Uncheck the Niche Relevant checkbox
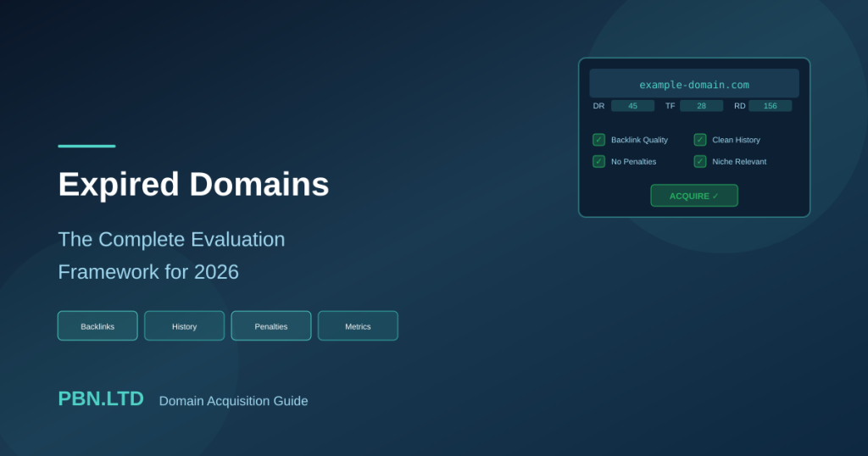Screen dimensions: 868x456 coord(700,161)
